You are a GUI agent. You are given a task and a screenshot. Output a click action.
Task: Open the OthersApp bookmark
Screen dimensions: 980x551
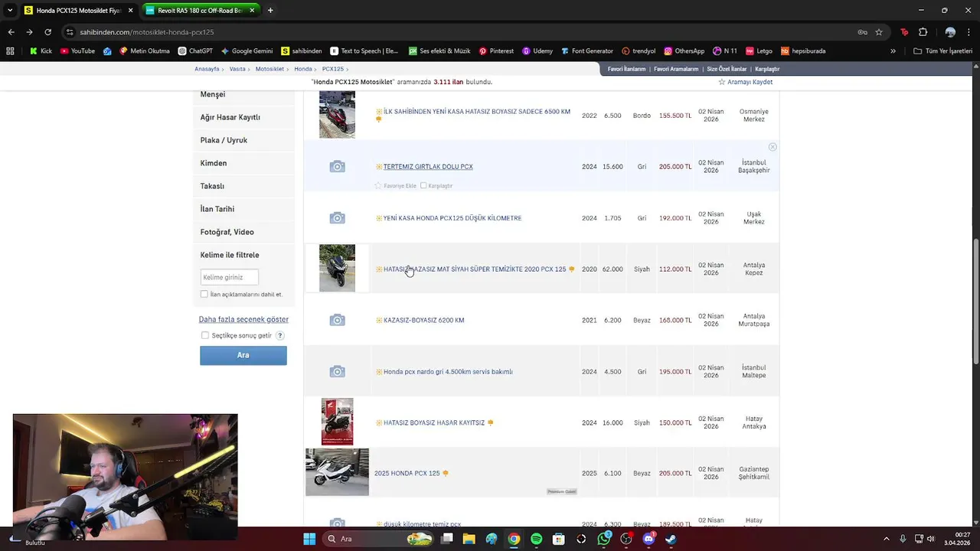click(684, 51)
